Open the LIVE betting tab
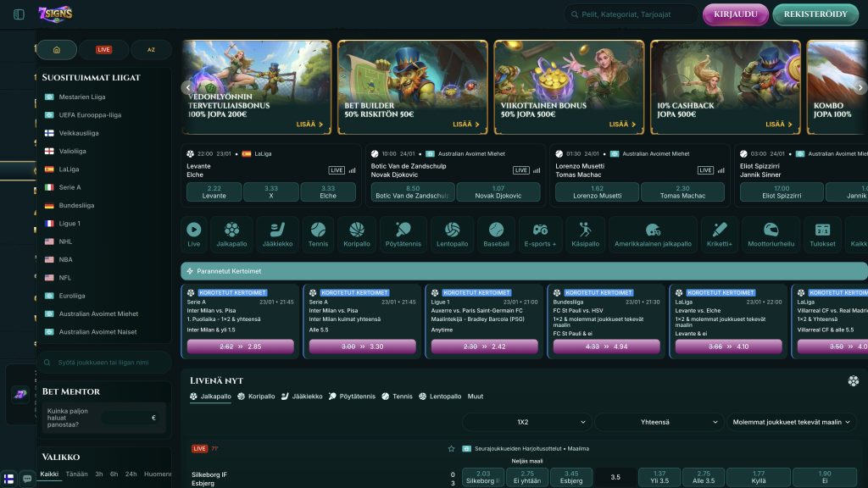This screenshot has width=868, height=488. 103,50
